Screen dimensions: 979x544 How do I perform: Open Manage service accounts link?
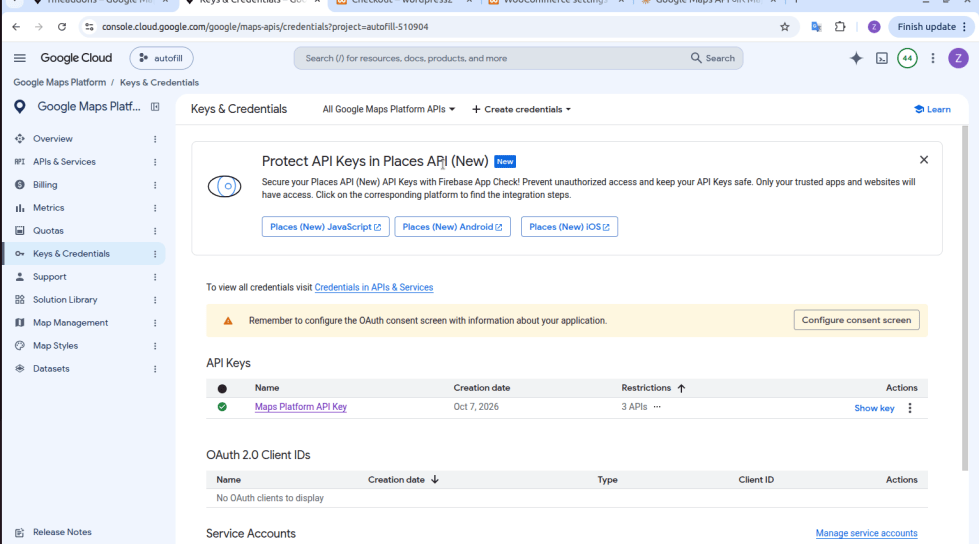coord(866,533)
